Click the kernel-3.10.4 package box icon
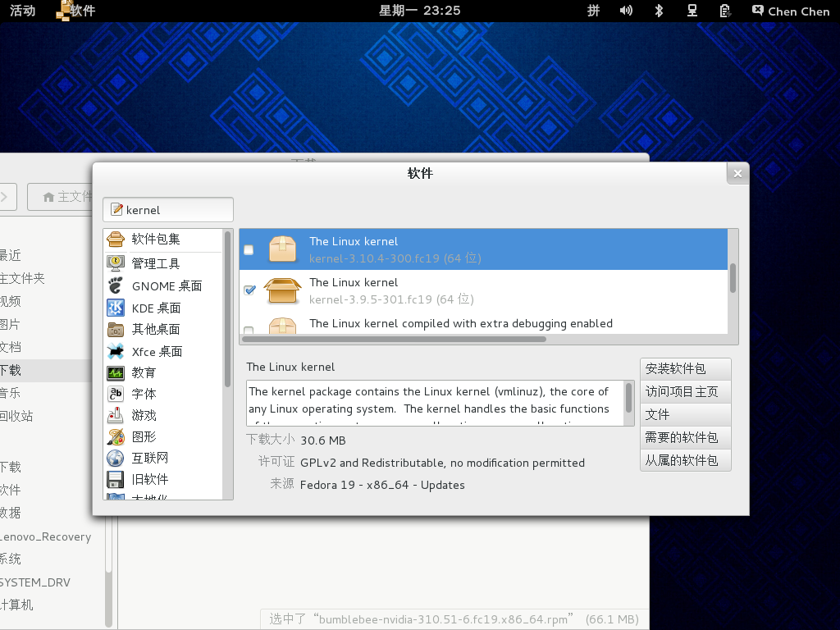The image size is (840, 630). coord(282,249)
